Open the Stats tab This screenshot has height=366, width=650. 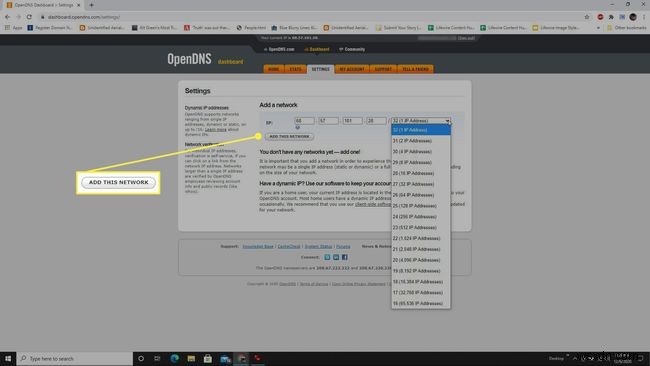coord(296,69)
